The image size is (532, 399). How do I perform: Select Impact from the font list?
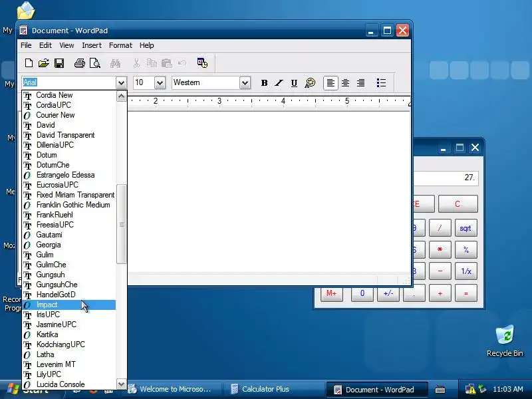69,305
